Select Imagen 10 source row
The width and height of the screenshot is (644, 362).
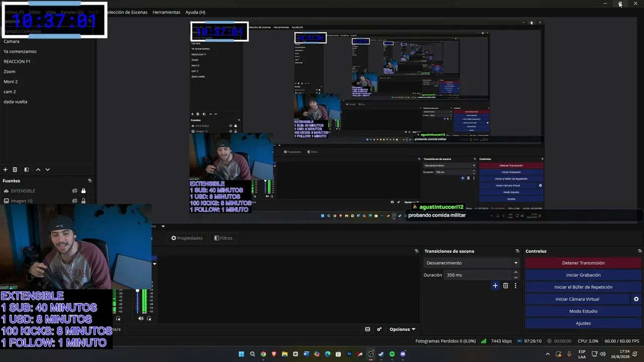click(x=47, y=201)
